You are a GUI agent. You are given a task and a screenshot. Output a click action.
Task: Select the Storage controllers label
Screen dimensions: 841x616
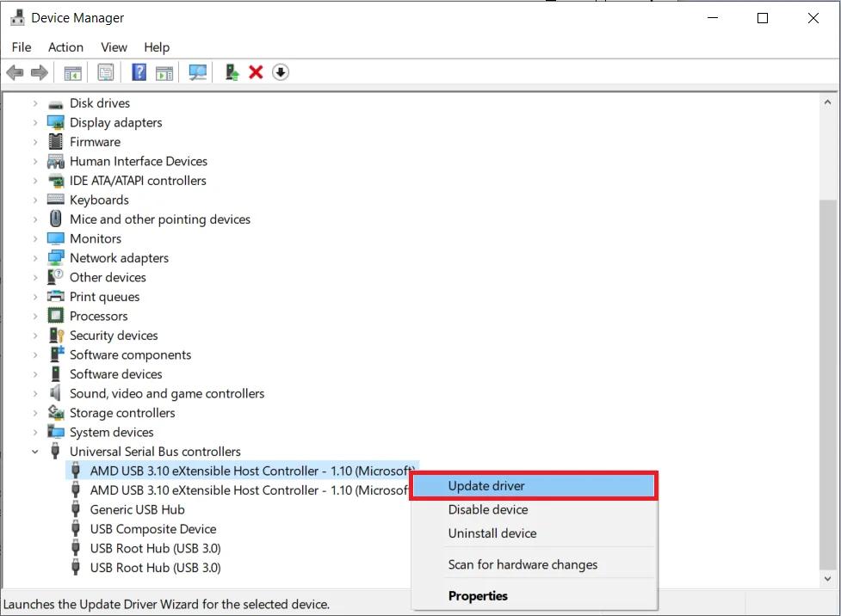point(122,413)
